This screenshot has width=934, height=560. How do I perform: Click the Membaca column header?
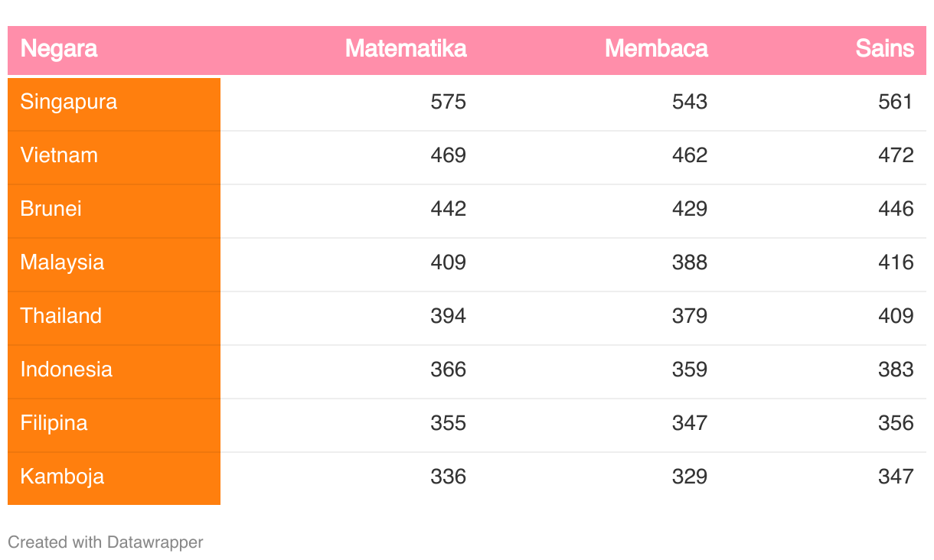pyautogui.click(x=656, y=49)
